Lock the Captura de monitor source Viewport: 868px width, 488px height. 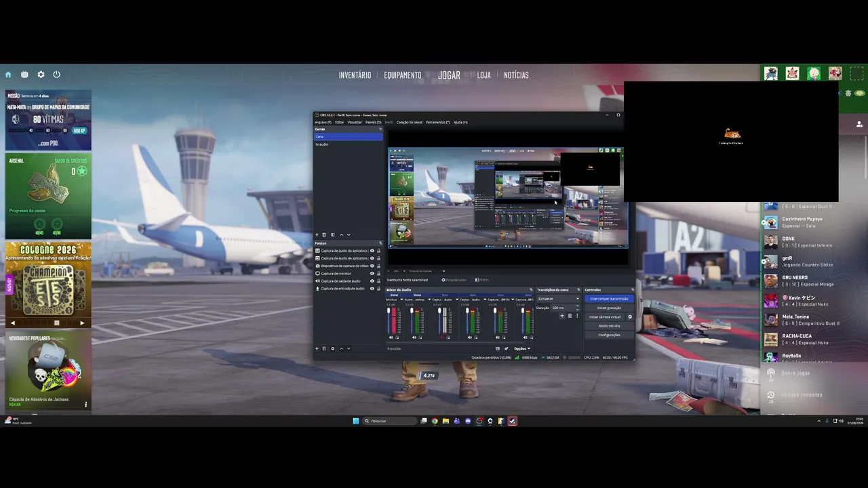pos(378,273)
